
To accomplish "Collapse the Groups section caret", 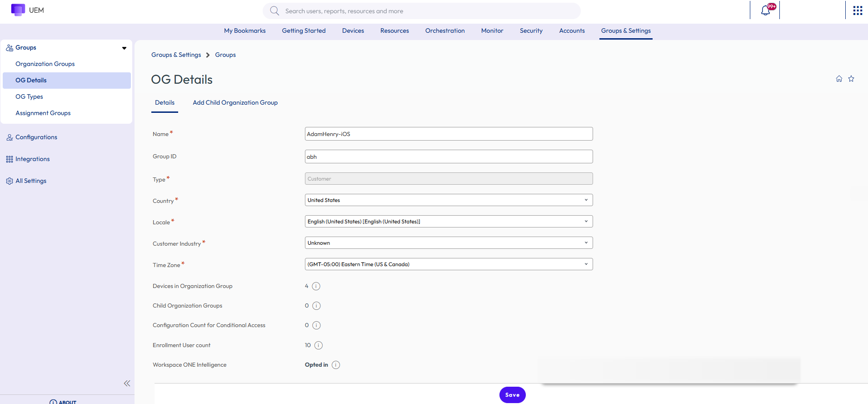I will pos(124,48).
